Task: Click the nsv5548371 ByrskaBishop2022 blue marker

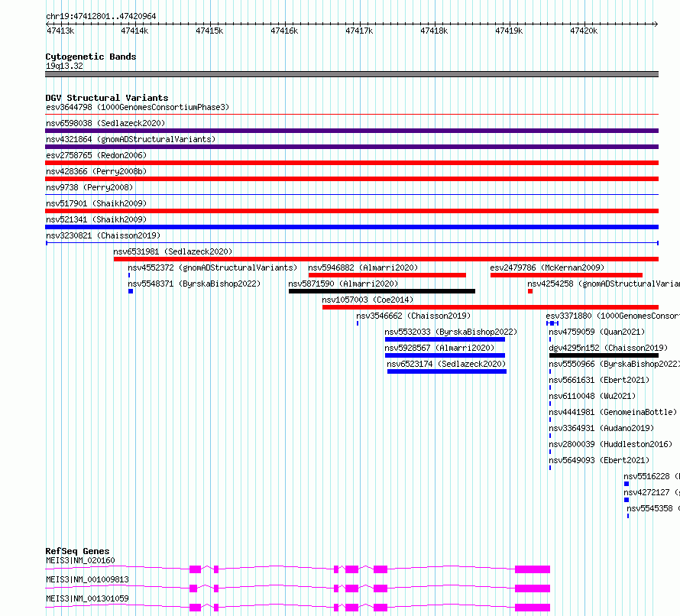Action: point(131,291)
